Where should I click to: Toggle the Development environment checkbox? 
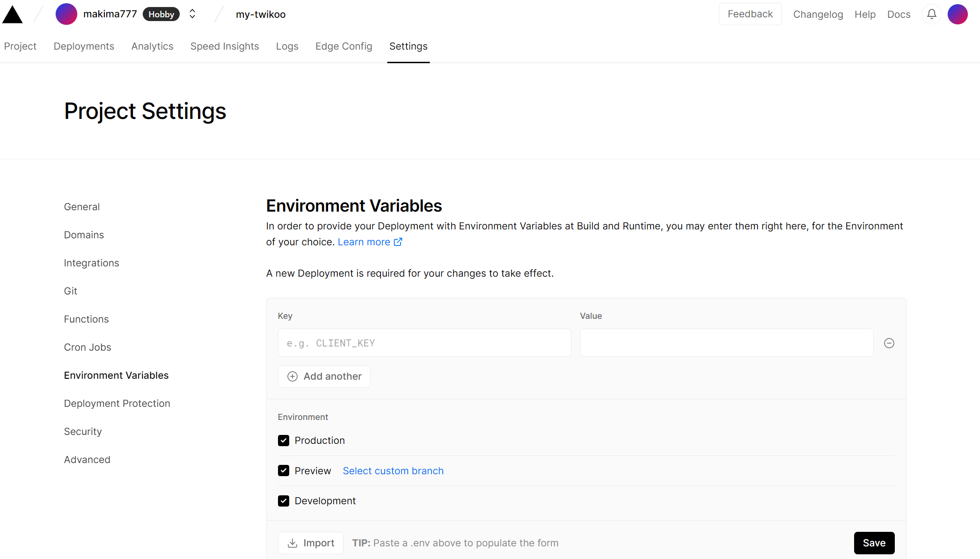point(284,501)
